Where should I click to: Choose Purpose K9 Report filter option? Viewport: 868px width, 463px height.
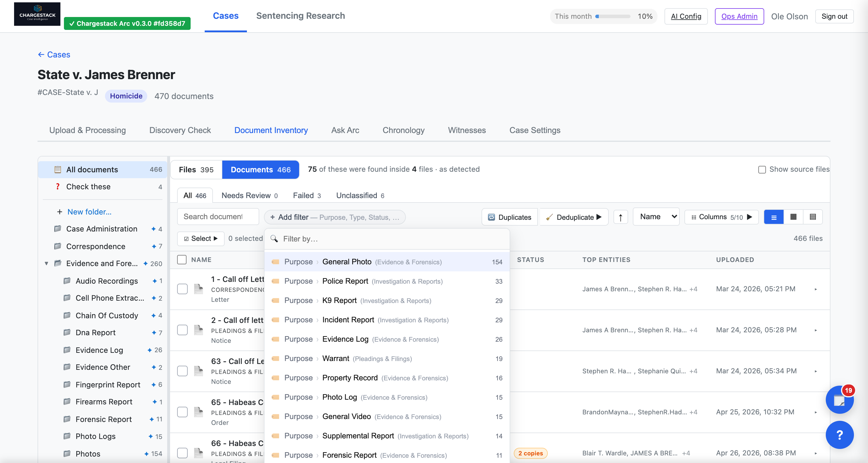click(x=387, y=300)
